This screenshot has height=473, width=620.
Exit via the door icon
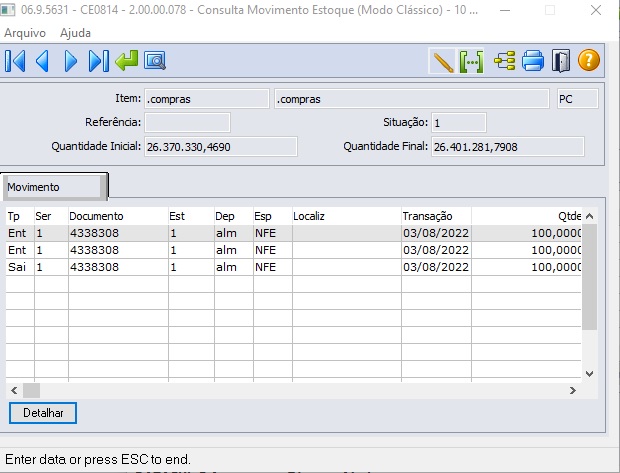point(561,61)
